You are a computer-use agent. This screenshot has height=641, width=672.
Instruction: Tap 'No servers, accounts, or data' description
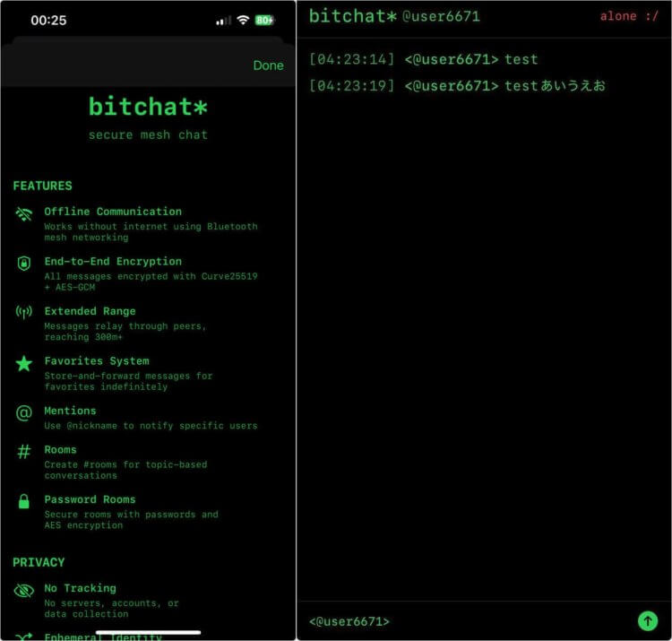[x=111, y=608]
